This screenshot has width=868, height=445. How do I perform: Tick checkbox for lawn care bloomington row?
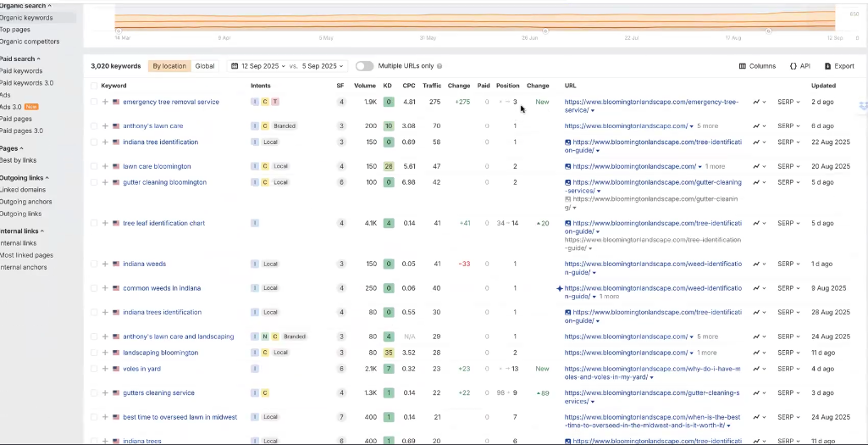tap(94, 167)
